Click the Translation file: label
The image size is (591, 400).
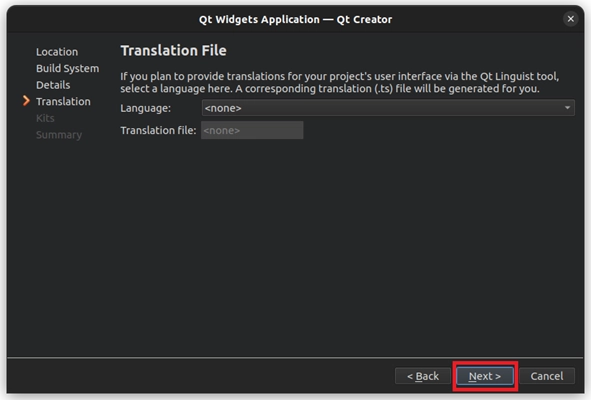158,130
